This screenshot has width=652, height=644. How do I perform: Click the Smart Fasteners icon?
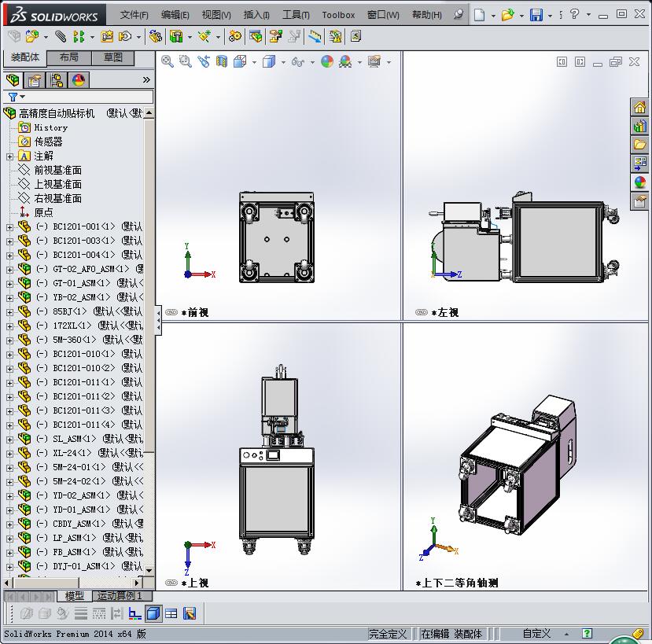107,37
